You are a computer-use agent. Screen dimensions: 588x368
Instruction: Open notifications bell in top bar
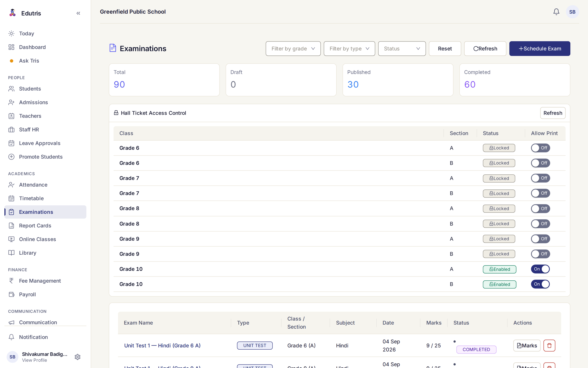(556, 12)
